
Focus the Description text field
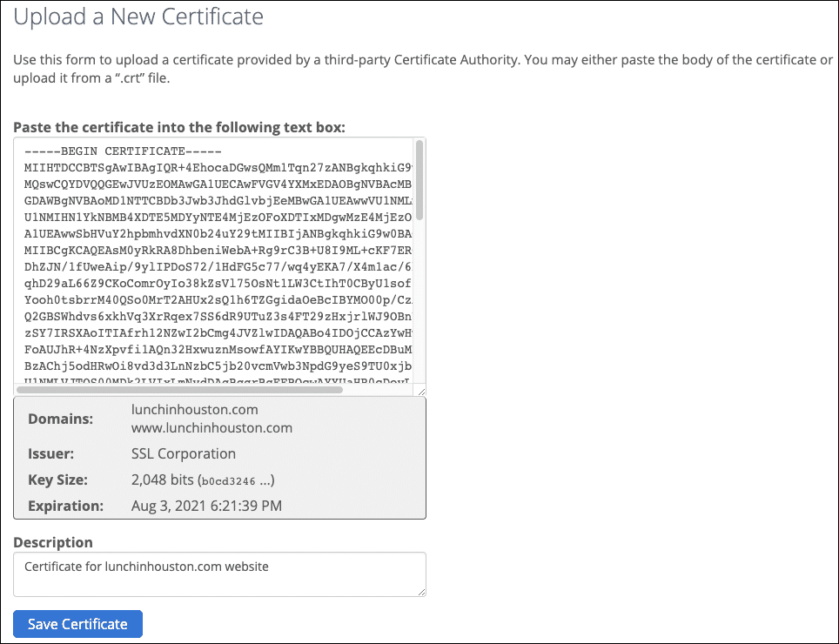point(219,574)
